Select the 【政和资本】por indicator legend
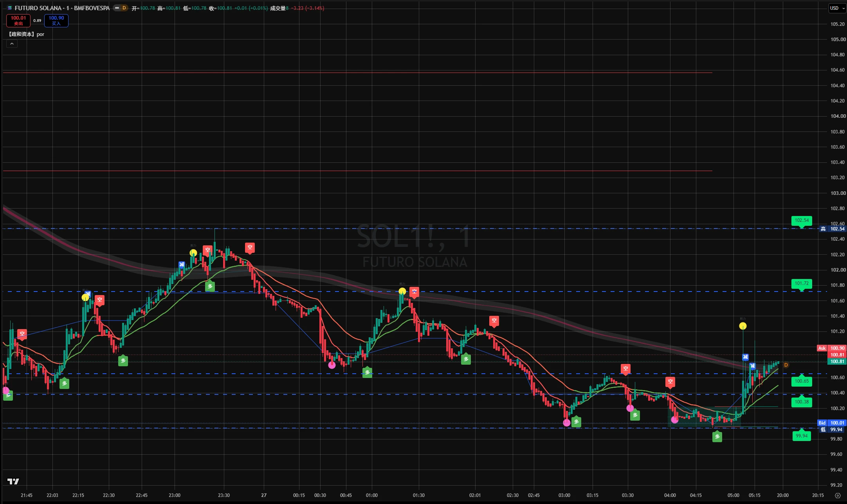Image resolution: width=847 pixels, height=504 pixels. (26, 34)
